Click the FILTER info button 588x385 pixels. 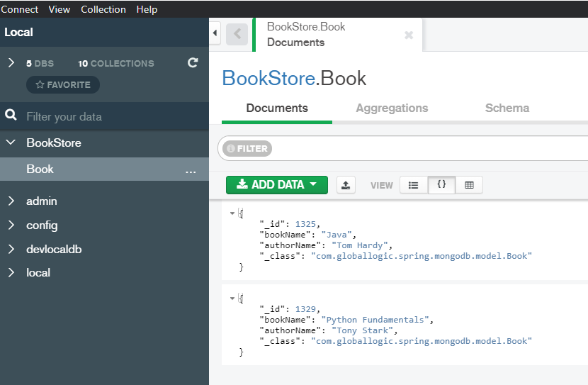(247, 149)
